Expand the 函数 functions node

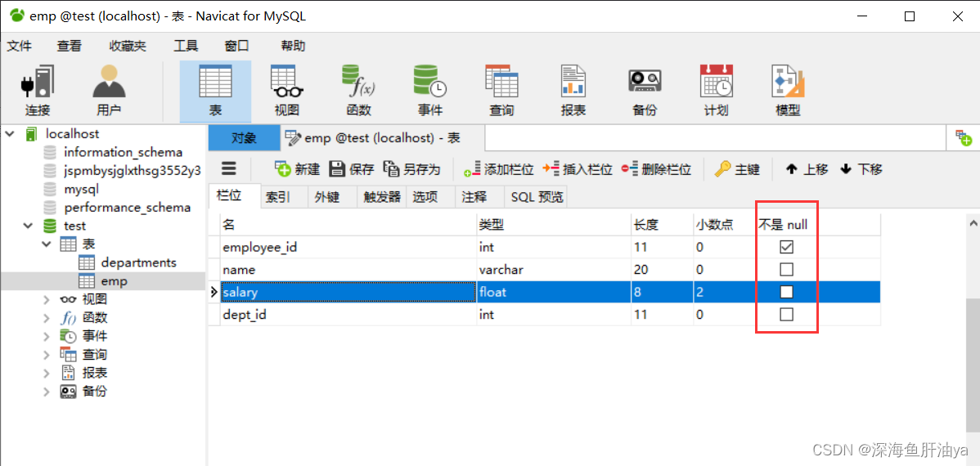tap(47, 318)
